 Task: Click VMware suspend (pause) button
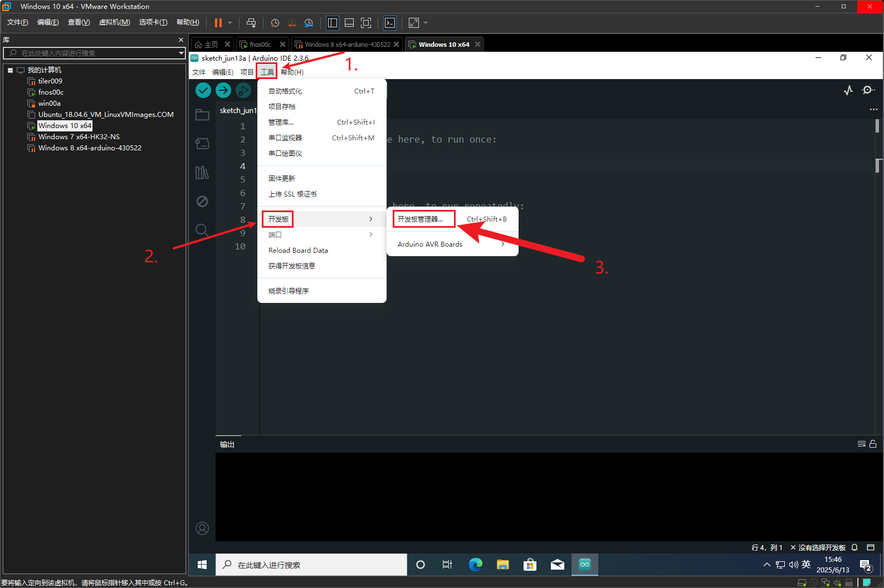coord(218,23)
